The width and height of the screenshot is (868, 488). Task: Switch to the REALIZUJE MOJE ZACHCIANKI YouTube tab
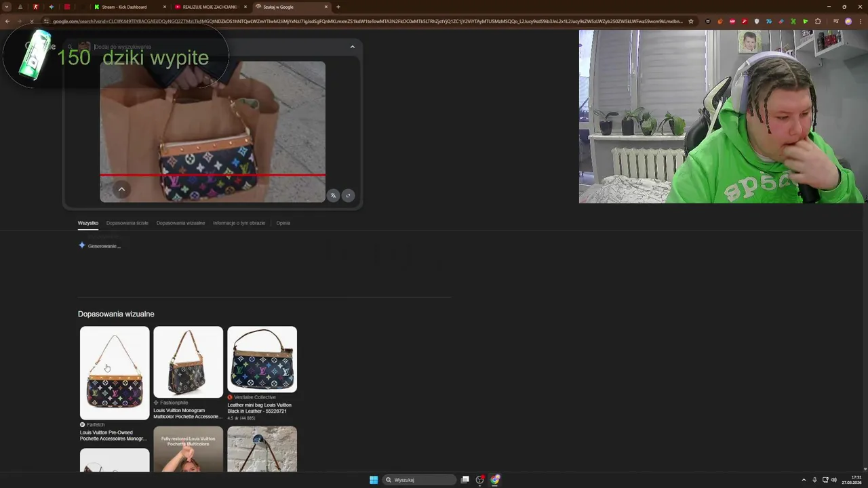coord(210,7)
